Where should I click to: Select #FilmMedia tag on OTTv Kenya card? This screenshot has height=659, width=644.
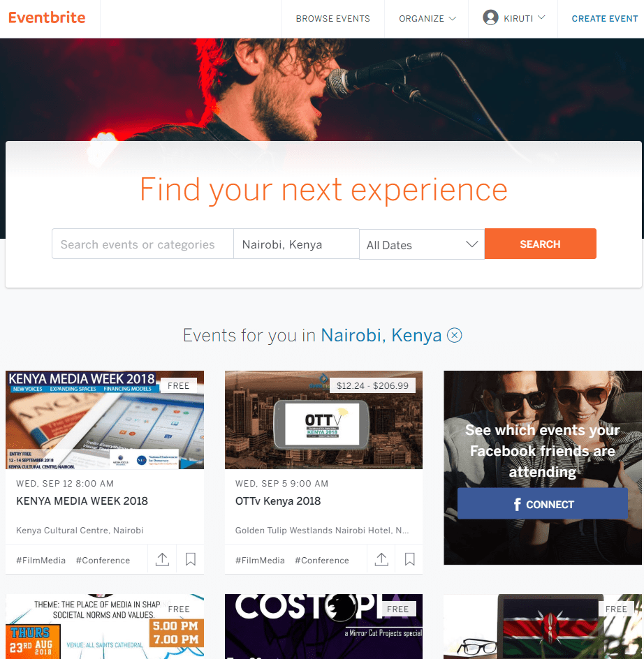(260, 561)
